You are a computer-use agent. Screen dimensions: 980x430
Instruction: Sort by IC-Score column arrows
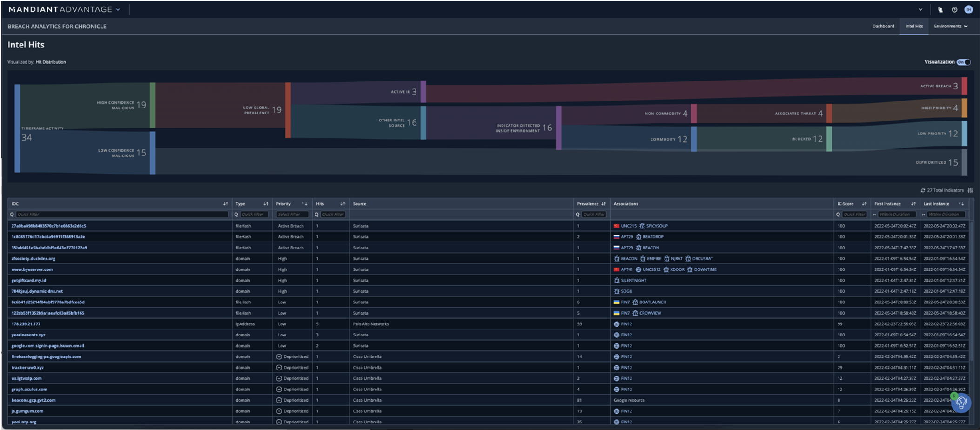click(864, 204)
